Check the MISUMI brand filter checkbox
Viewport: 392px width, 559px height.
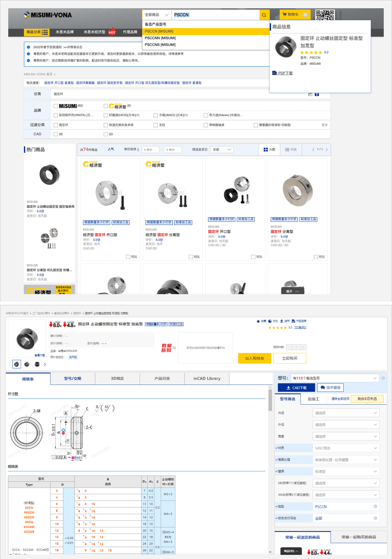56,106
